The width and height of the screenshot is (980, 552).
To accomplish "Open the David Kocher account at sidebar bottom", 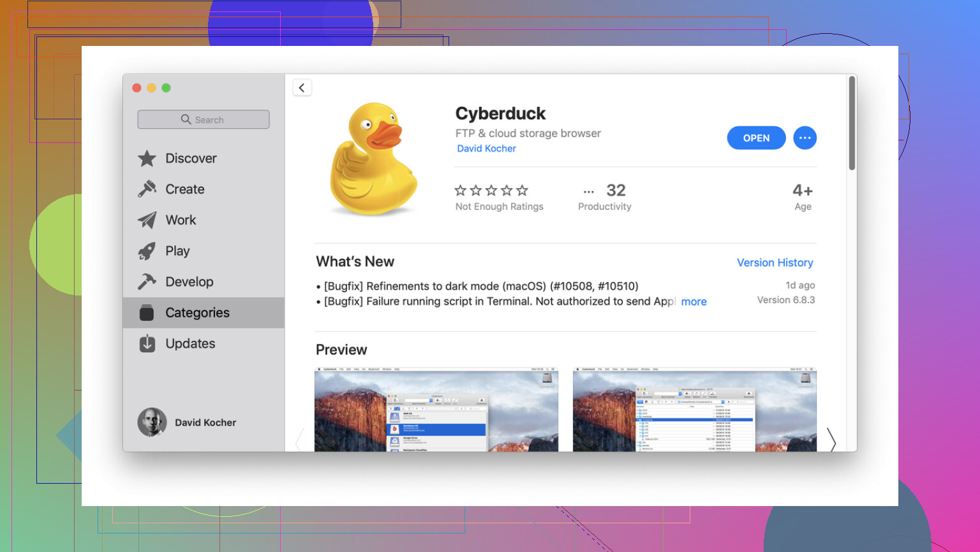I will pyautogui.click(x=187, y=422).
